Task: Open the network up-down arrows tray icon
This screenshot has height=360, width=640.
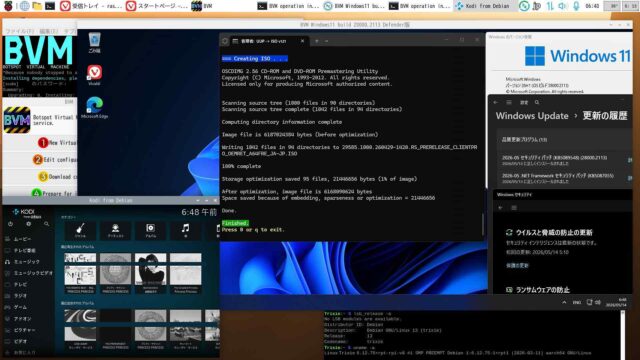Action: 550,6
